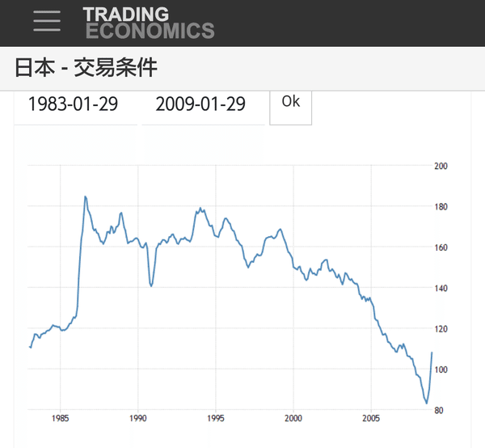485x448 pixels.
Task: Click the Trading Economics logo
Action: click(x=149, y=23)
